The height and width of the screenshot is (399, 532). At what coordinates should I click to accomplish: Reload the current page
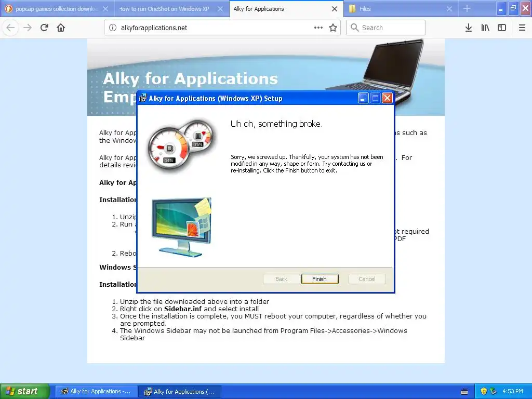(44, 28)
